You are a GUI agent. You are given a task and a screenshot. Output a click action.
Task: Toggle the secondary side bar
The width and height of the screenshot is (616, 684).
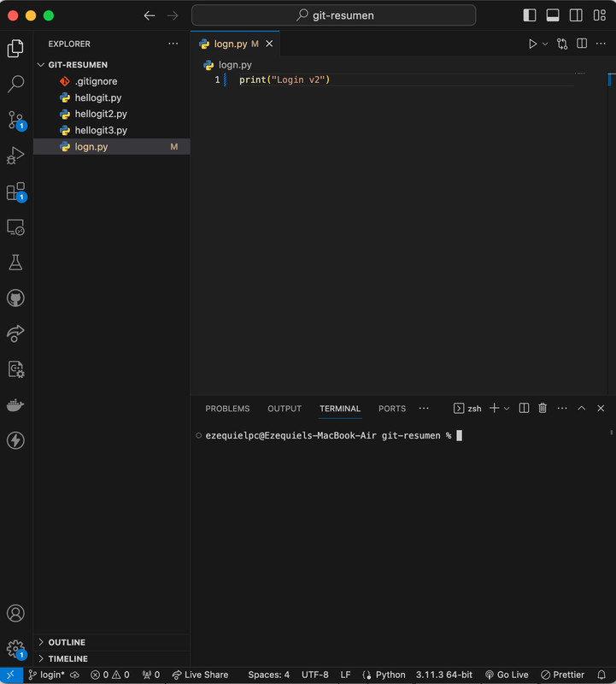tap(576, 15)
